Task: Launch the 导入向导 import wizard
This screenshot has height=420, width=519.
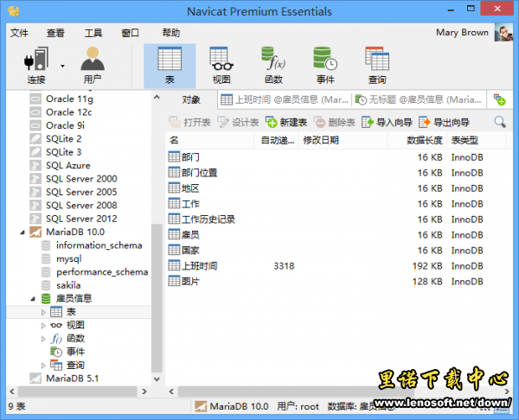Action: click(387, 123)
